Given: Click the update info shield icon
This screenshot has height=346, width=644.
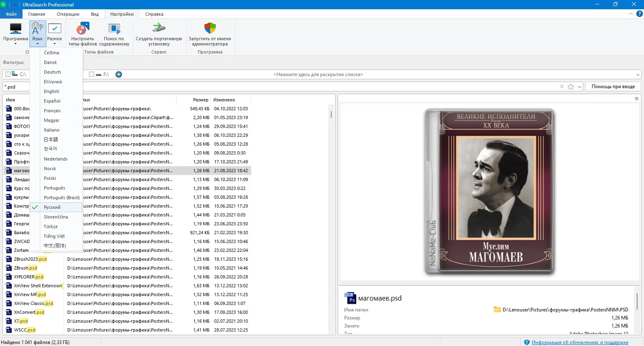Looking at the screenshot, I should [527, 342].
